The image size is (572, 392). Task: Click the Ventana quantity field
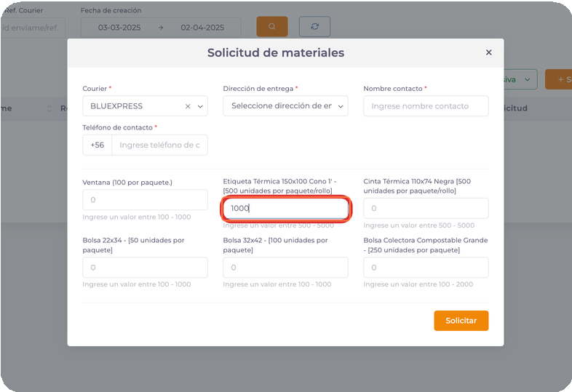tap(145, 200)
